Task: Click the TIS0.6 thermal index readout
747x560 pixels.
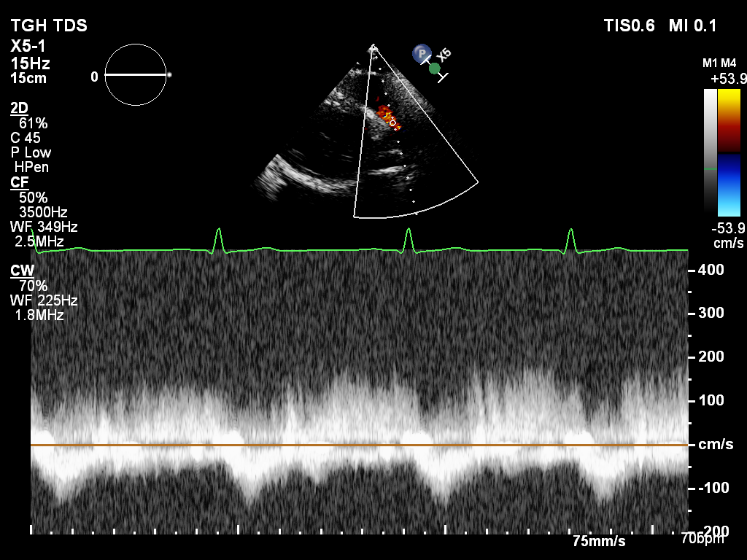Action: tap(631, 26)
